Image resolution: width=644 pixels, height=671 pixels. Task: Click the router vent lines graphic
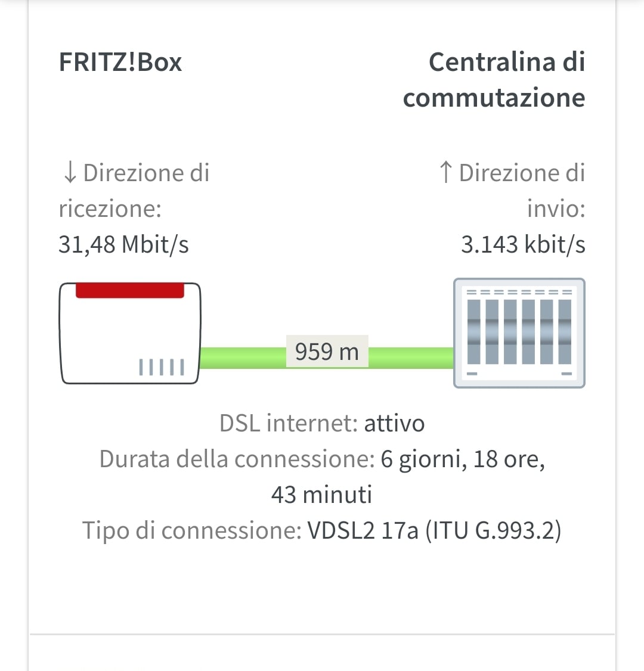162,367
